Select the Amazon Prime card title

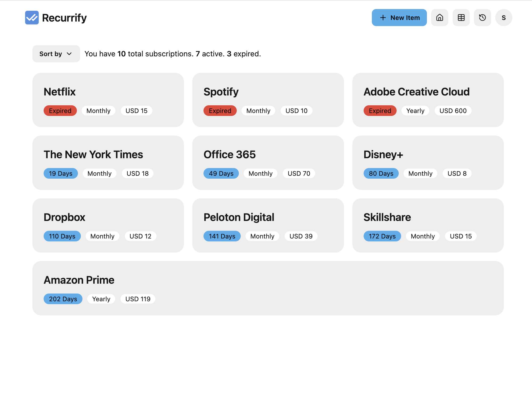coord(79,280)
